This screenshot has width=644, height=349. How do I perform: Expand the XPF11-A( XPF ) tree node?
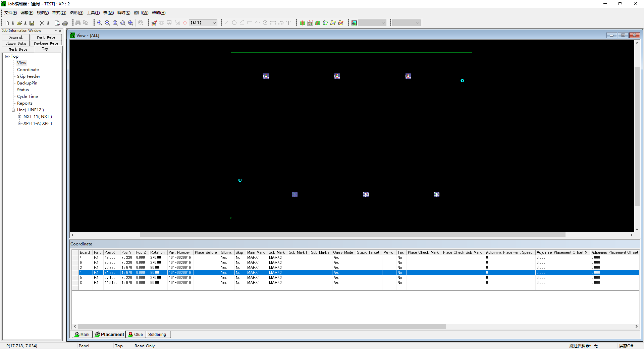[20, 123]
